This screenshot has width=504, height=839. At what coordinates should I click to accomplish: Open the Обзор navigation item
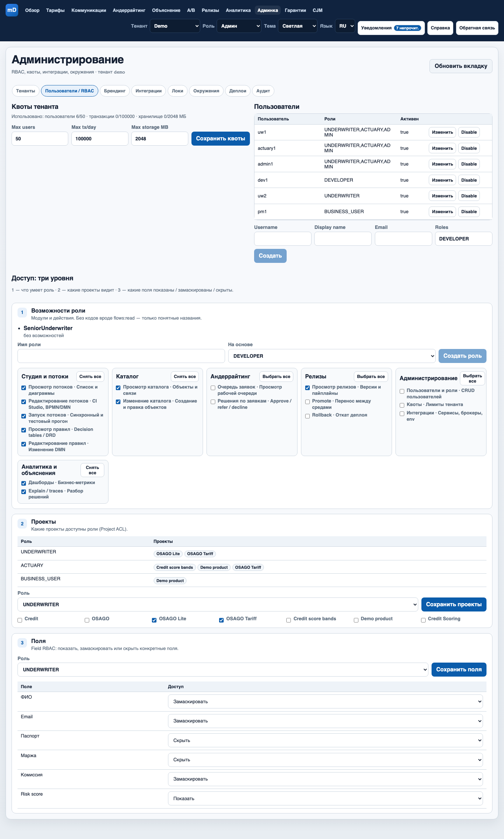32,10
